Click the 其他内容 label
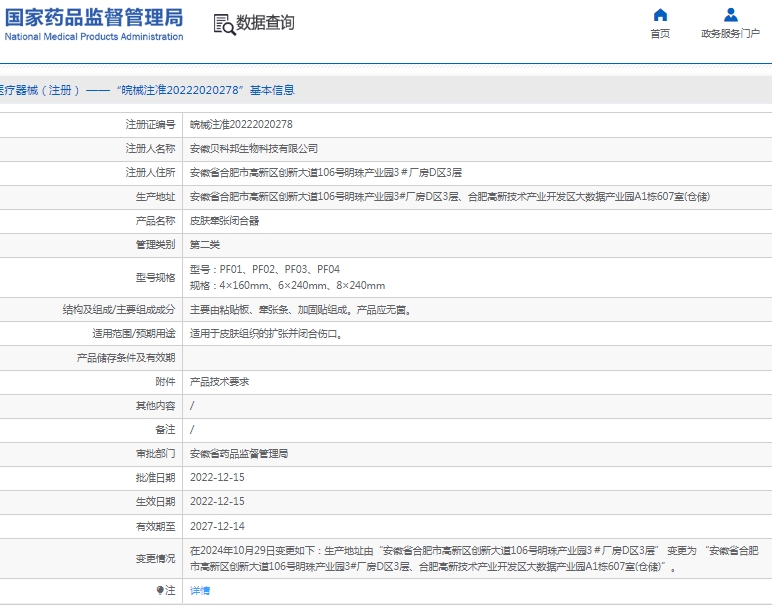The image size is (772, 606). click(x=156, y=406)
